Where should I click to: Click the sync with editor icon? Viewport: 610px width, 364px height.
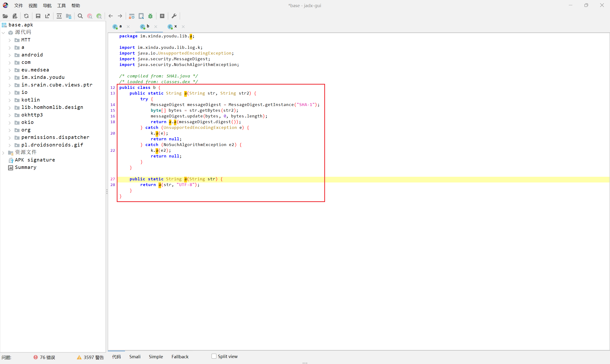coord(59,16)
